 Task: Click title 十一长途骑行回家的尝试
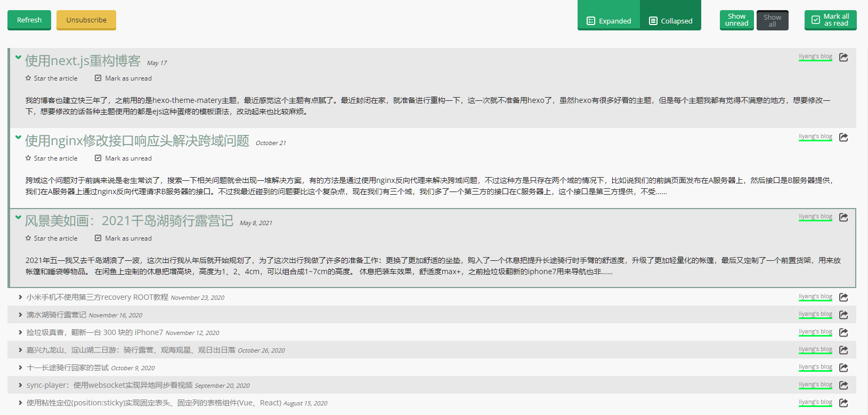[x=68, y=368]
